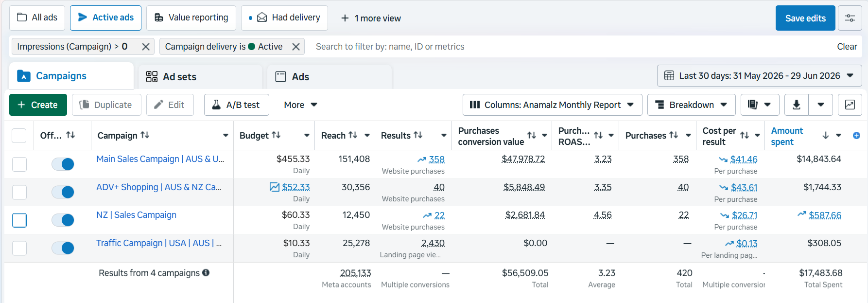The image size is (868, 303).
Task: Sort by the Results column arrows
Action: [418, 135]
